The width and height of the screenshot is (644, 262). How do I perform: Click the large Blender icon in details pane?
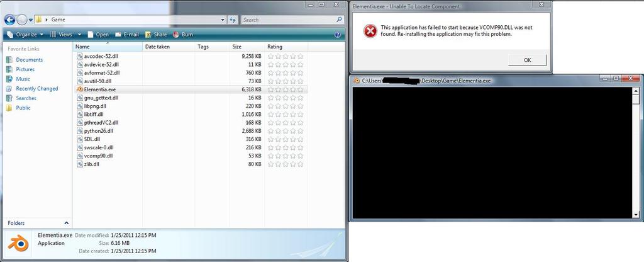[x=18, y=243]
